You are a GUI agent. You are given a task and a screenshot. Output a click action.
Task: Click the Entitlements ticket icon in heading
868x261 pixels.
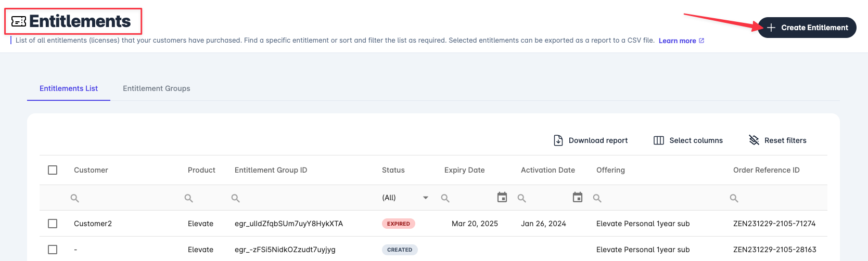tap(19, 21)
